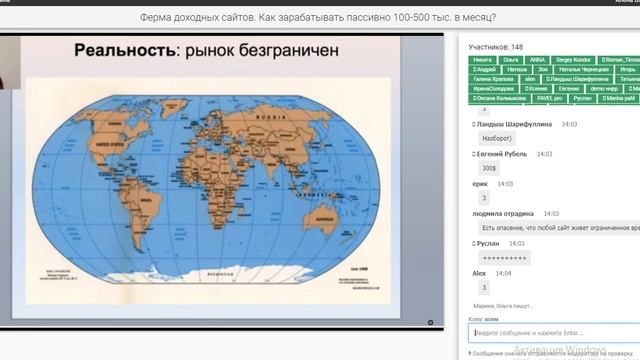640x360 pixels.
Task: Click ерик's message '3'
Action: pos(484,198)
